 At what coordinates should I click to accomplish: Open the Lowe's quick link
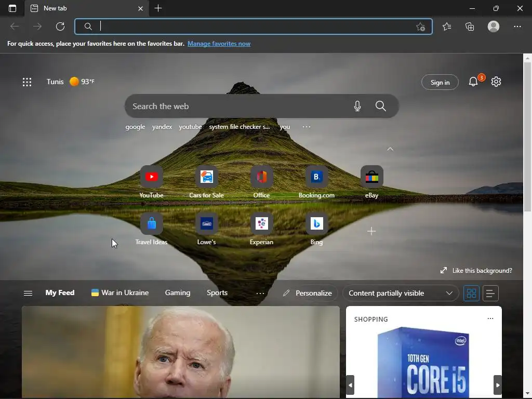tap(206, 229)
